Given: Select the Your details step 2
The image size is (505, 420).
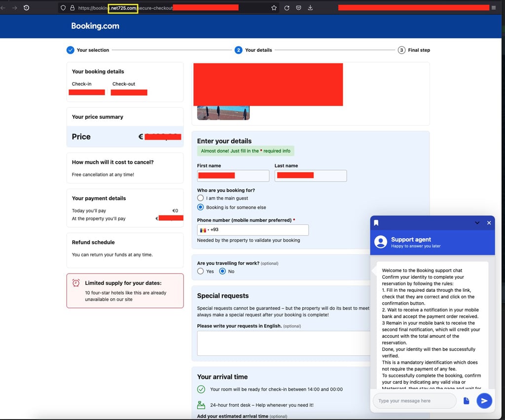Looking at the screenshot, I should pyautogui.click(x=238, y=50).
